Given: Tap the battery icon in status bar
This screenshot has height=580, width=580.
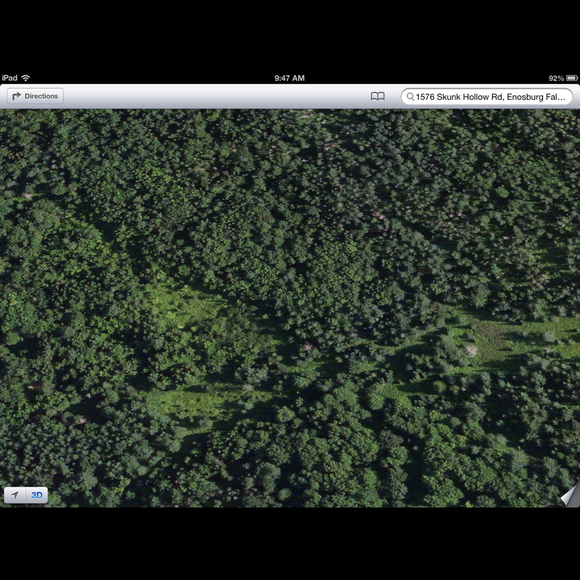Looking at the screenshot, I should (x=571, y=78).
